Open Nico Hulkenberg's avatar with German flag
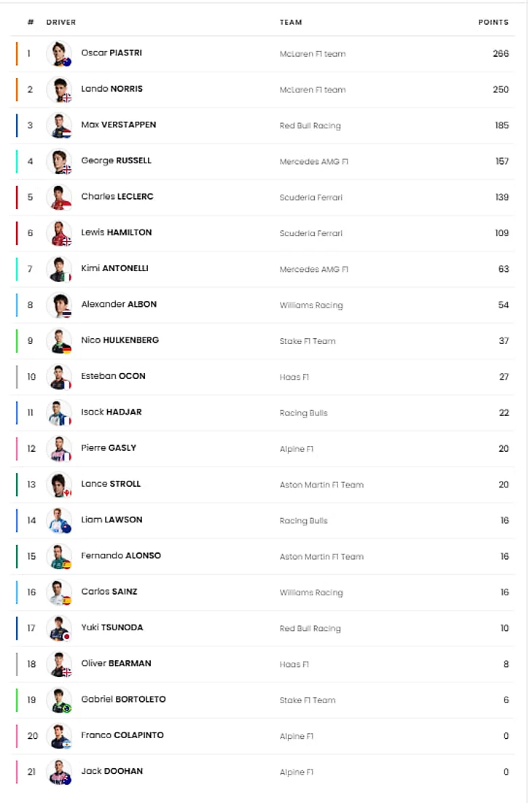Image resolution: width=532 pixels, height=803 pixels. (59, 341)
